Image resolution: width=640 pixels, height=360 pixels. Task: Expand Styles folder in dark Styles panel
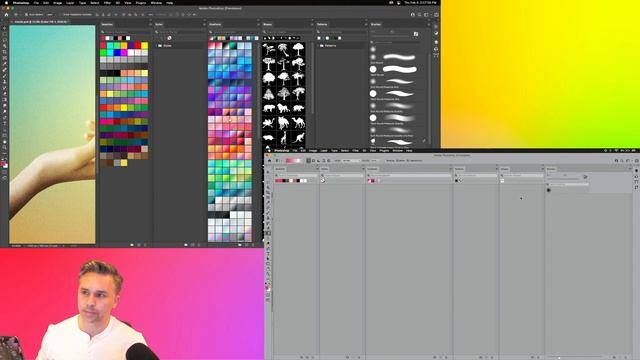point(156,46)
